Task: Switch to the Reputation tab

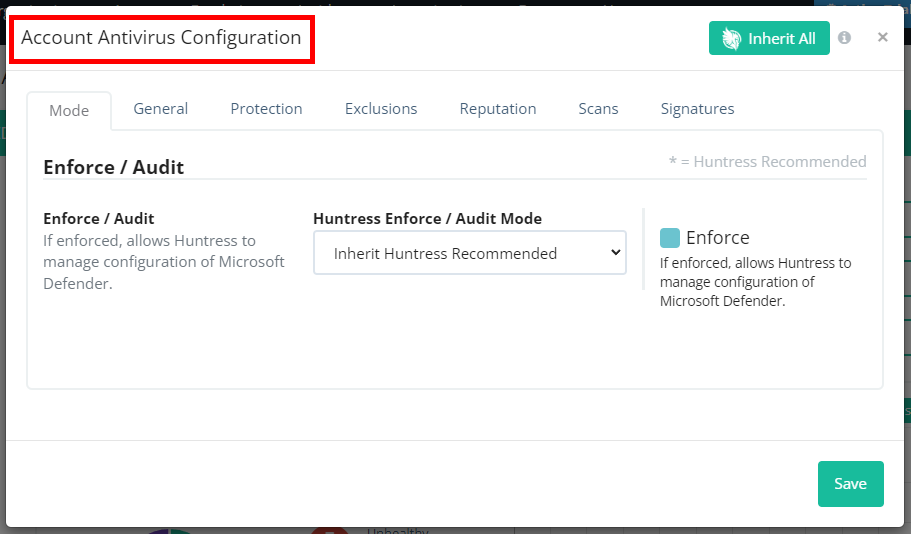Action: click(x=498, y=109)
